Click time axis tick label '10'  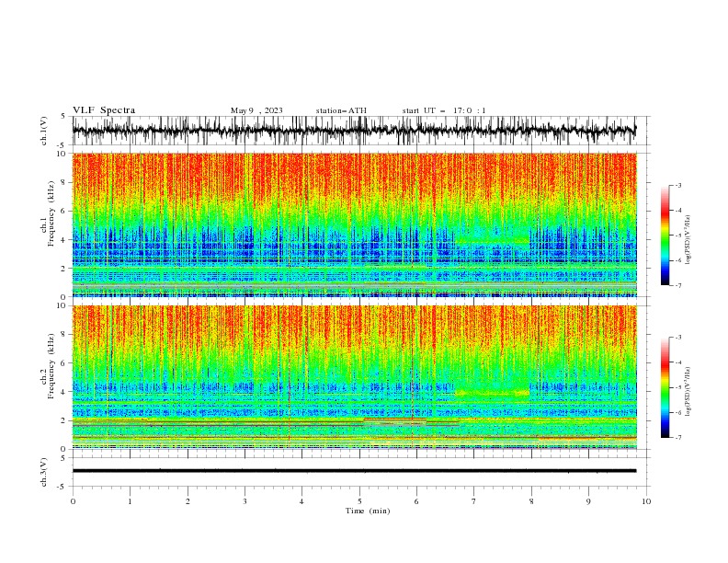point(646,501)
